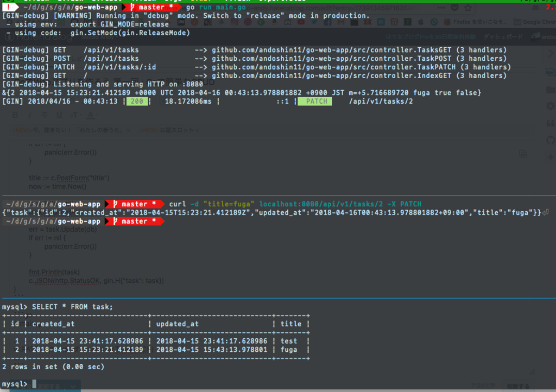Click '2 rows in set (0.00 sec)' line

53,367
